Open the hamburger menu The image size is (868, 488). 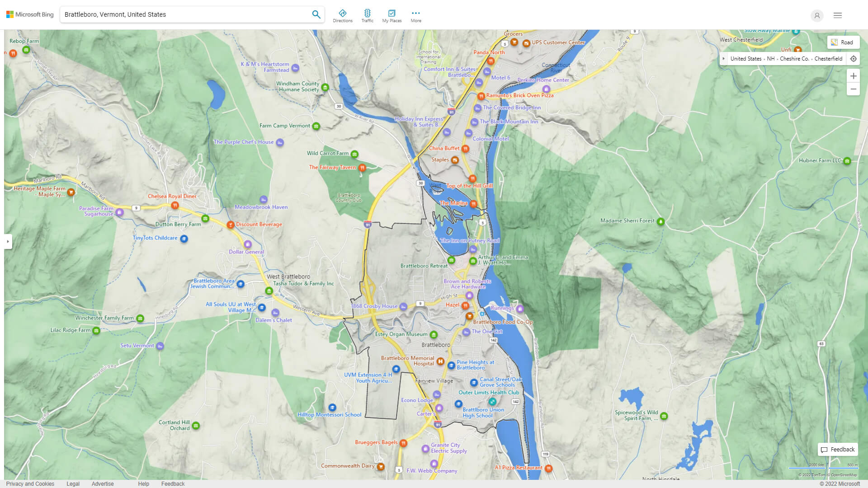837,15
